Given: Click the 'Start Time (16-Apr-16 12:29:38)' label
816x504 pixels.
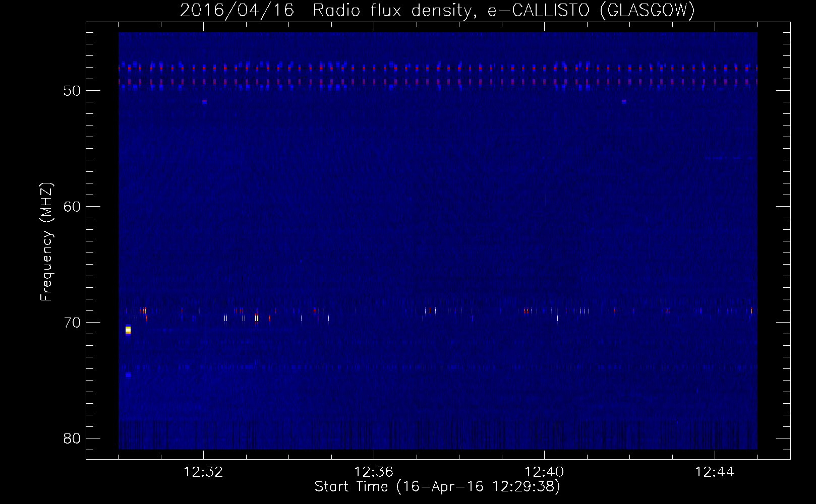Looking at the screenshot, I should [437, 487].
